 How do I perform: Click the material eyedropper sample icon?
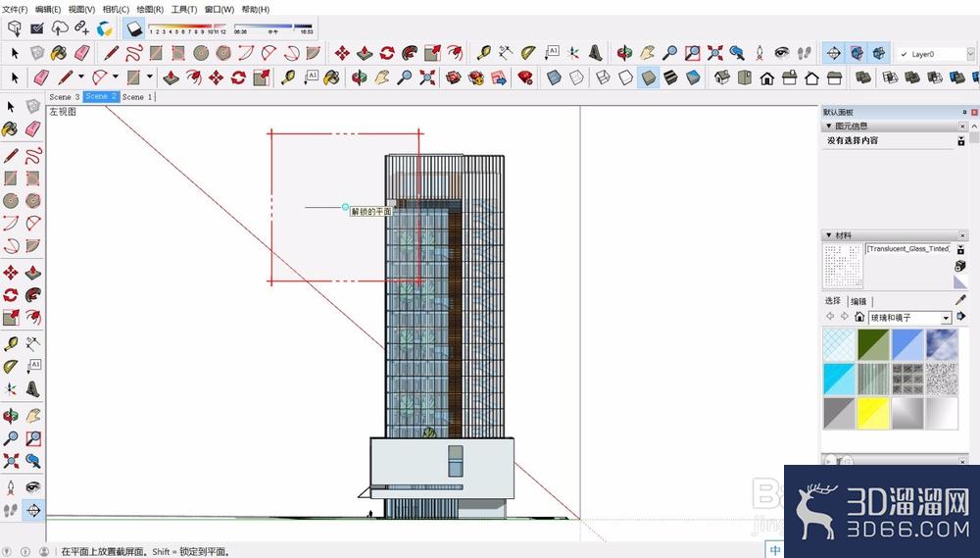click(x=960, y=300)
